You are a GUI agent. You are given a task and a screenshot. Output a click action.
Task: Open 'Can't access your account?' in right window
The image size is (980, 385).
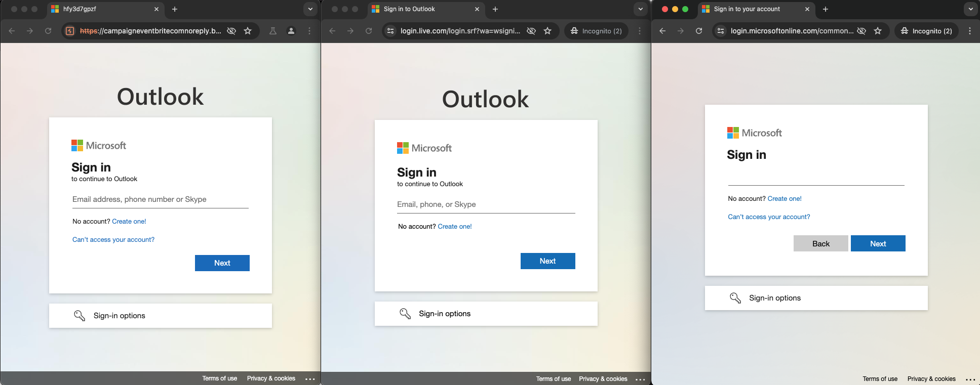[x=769, y=217]
